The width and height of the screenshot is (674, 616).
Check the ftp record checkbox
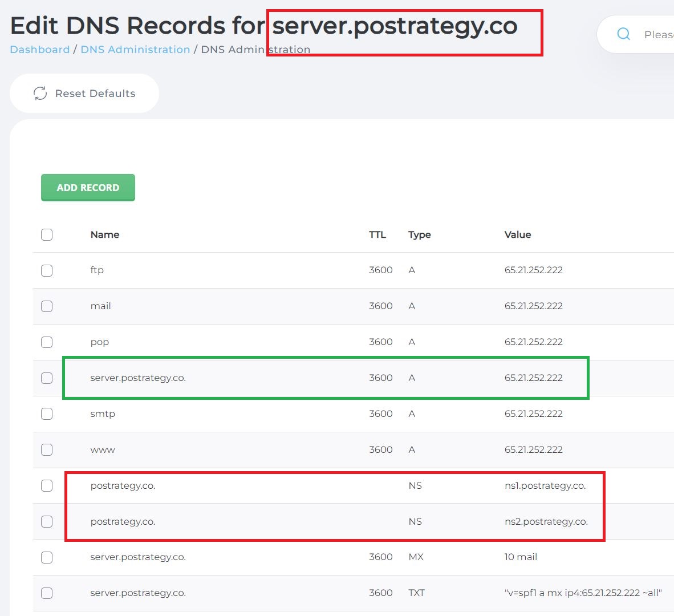pyautogui.click(x=47, y=270)
